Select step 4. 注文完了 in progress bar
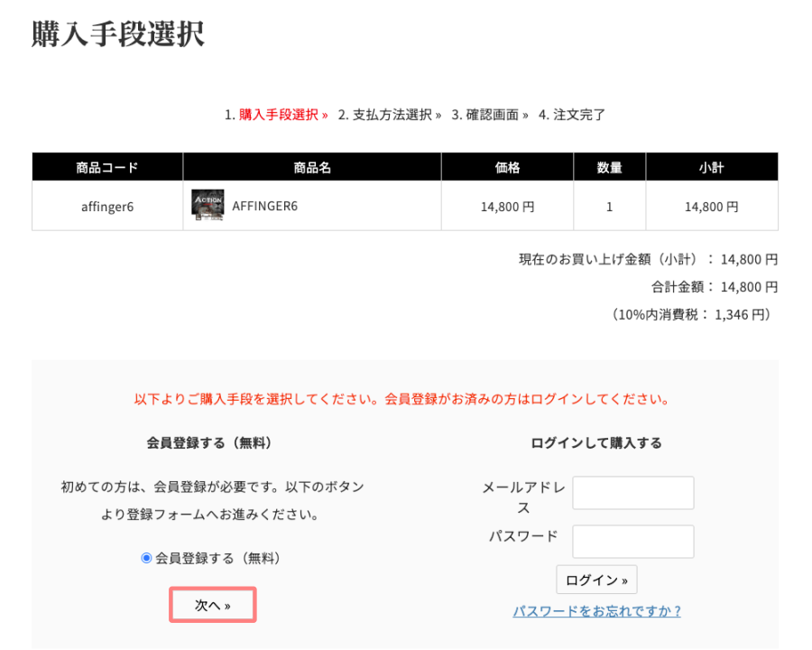The width and height of the screenshot is (812, 650). pyautogui.click(x=572, y=115)
